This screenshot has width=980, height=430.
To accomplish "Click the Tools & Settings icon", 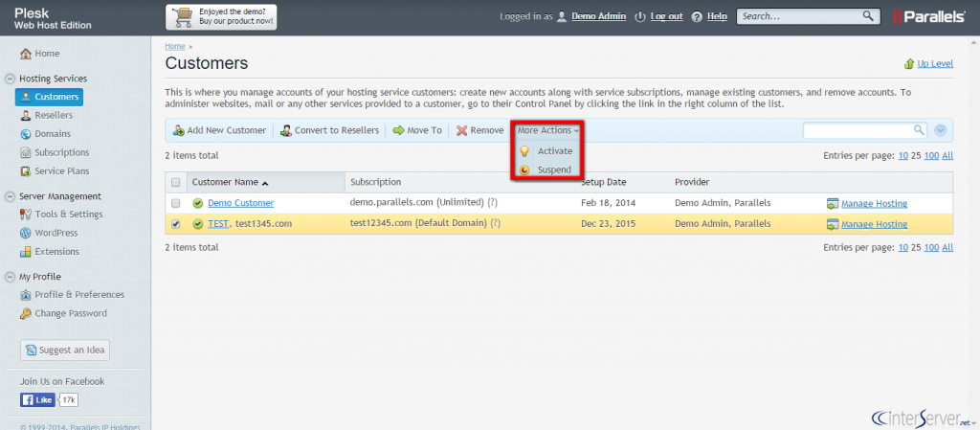I will [x=26, y=215].
